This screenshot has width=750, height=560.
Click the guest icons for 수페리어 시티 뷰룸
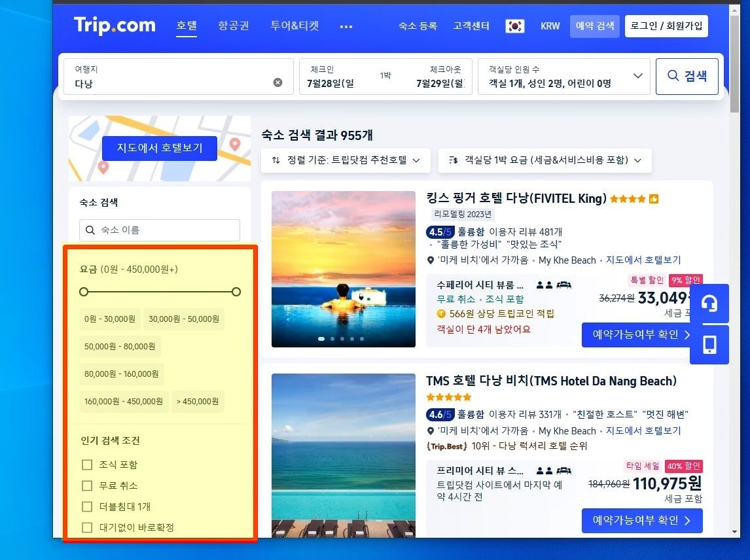click(x=545, y=285)
